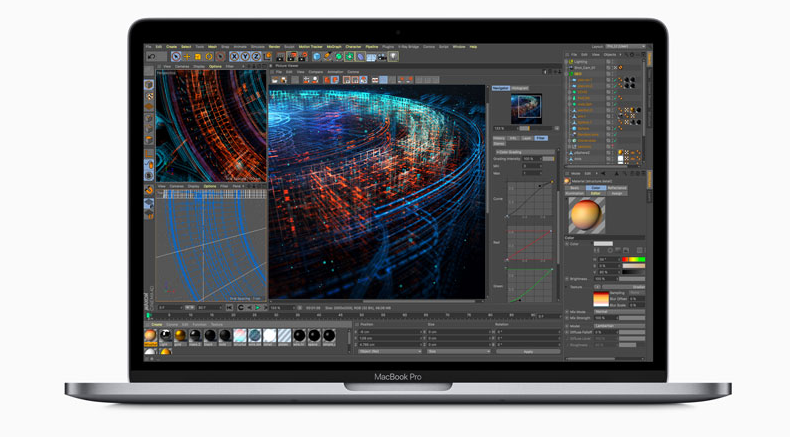Toggle the X axis lock

[x=234, y=57]
